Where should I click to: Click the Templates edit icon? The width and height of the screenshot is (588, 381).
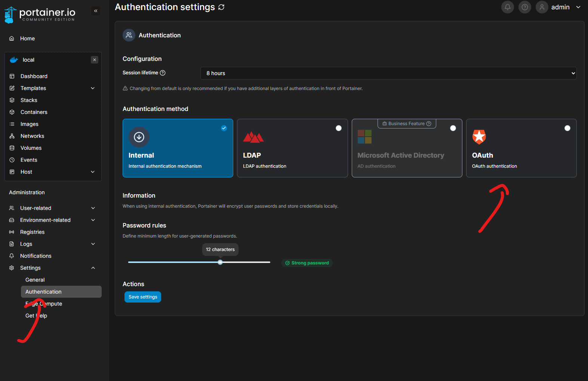(12, 88)
